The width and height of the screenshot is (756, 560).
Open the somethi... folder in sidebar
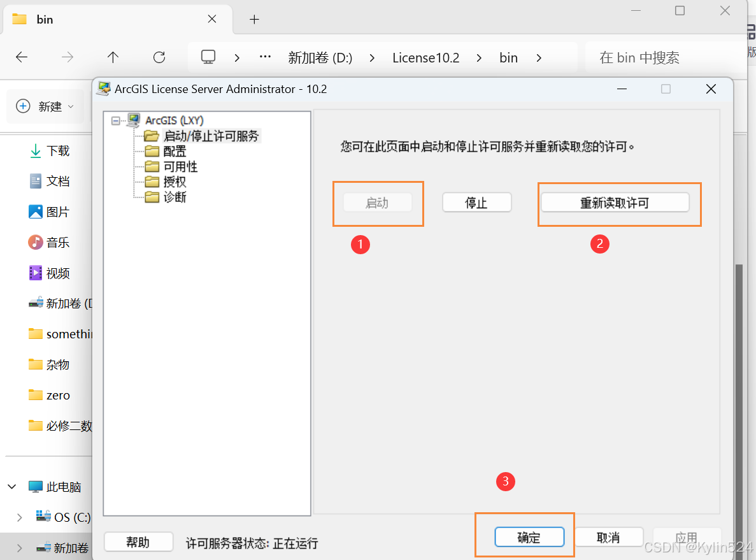point(60,334)
